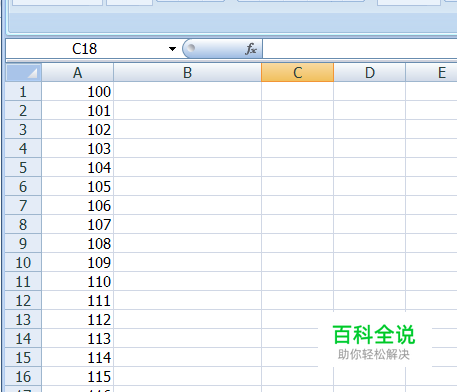Click empty cell B1

(x=187, y=91)
